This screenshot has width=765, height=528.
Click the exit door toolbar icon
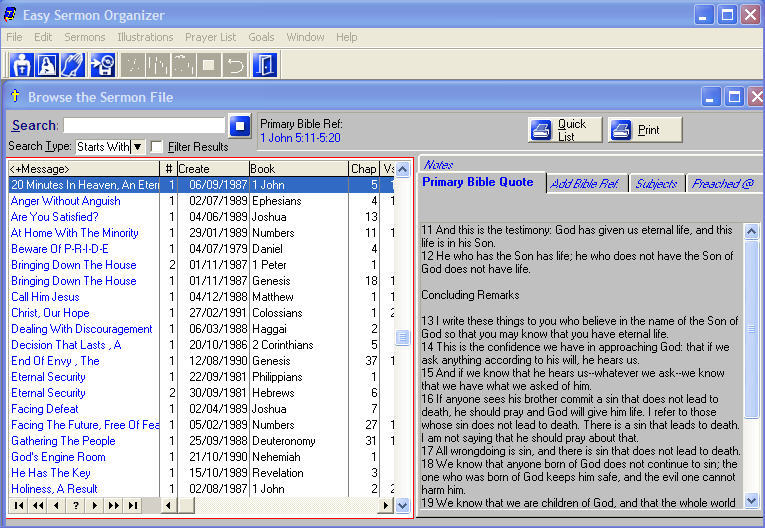coord(265,64)
